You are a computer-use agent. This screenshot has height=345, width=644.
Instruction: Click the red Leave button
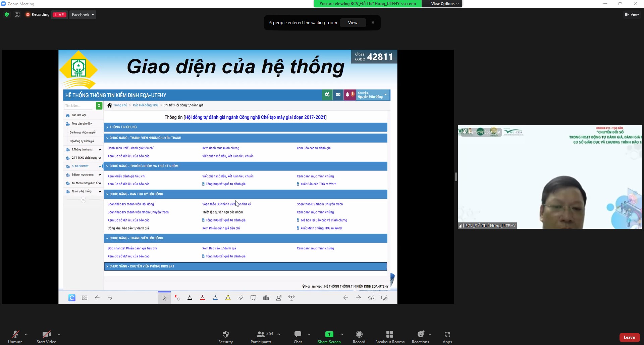[629, 337]
